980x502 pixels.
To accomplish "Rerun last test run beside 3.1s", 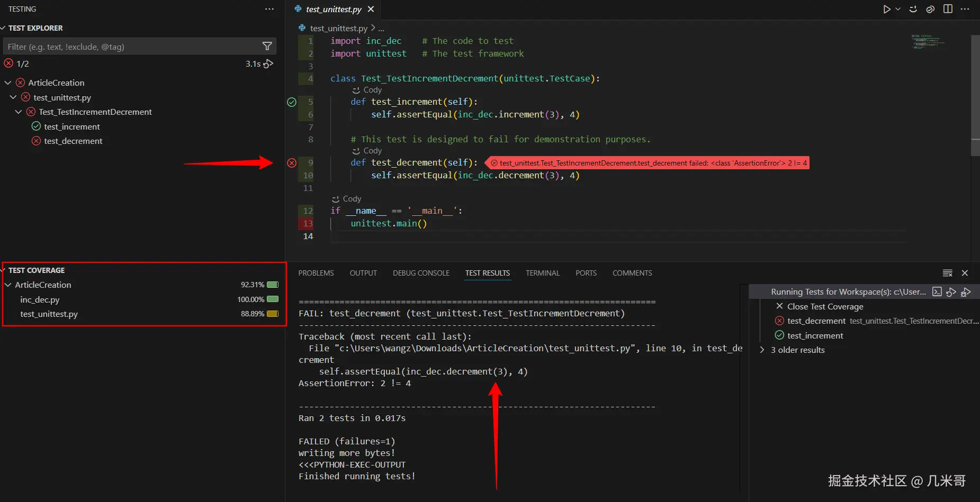I will [x=269, y=63].
